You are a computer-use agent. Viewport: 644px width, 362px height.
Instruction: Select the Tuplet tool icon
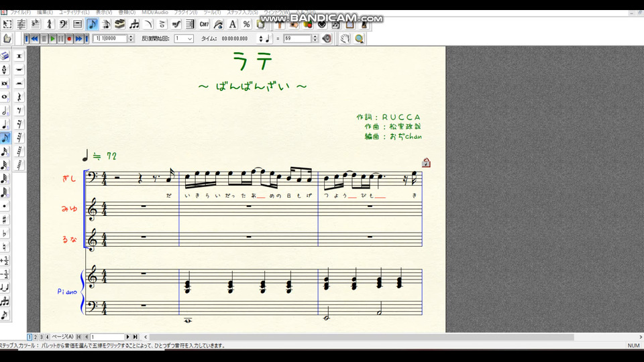click(134, 25)
